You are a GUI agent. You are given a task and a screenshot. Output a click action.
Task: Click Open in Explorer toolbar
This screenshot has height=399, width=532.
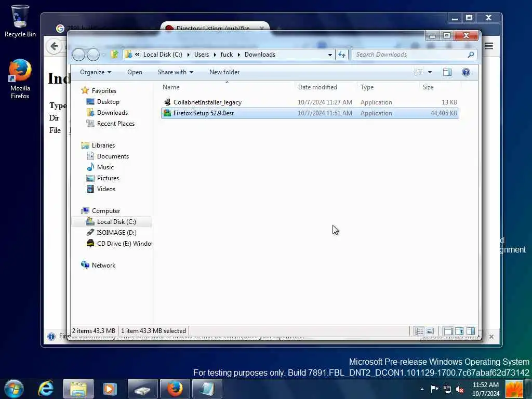pyautogui.click(x=135, y=72)
